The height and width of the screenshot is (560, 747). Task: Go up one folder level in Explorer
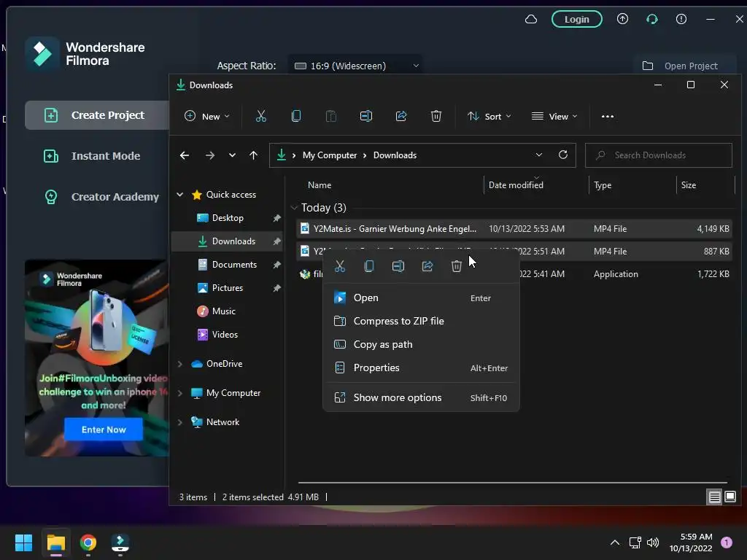coord(253,155)
